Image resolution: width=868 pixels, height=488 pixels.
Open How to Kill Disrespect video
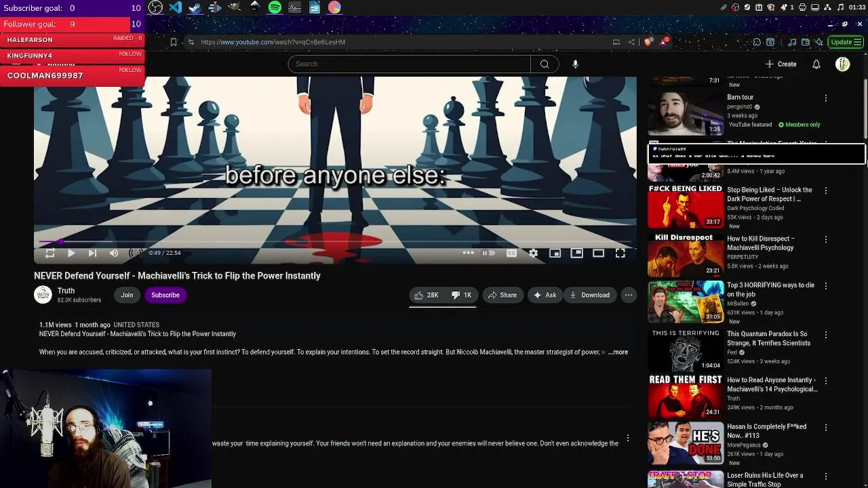tap(686, 256)
